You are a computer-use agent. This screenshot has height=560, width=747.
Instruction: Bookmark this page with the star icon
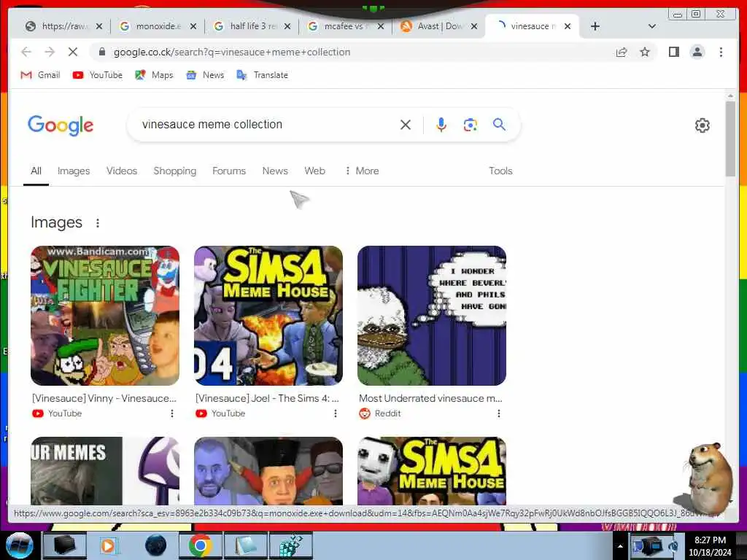coord(645,52)
